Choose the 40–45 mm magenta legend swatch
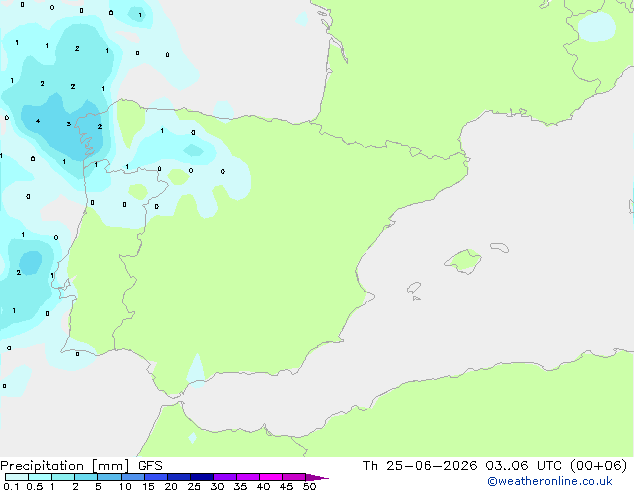The height and width of the screenshot is (490, 634). pos(271,477)
